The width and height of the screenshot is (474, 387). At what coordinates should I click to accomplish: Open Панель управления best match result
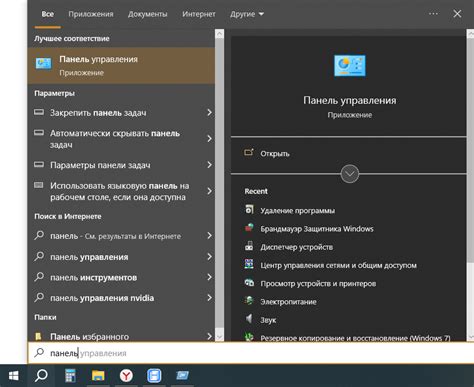[x=121, y=65]
